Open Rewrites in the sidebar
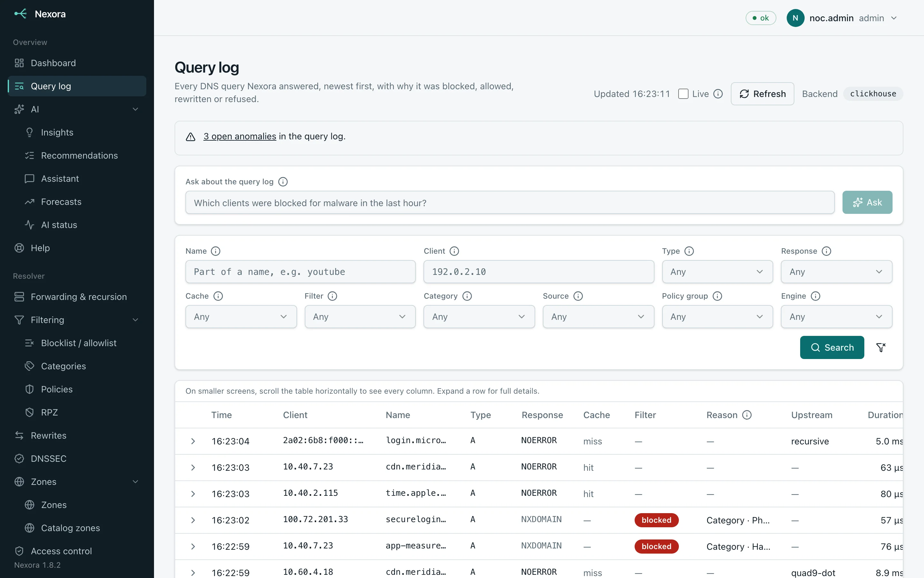The image size is (924, 578). pyautogui.click(x=77, y=435)
